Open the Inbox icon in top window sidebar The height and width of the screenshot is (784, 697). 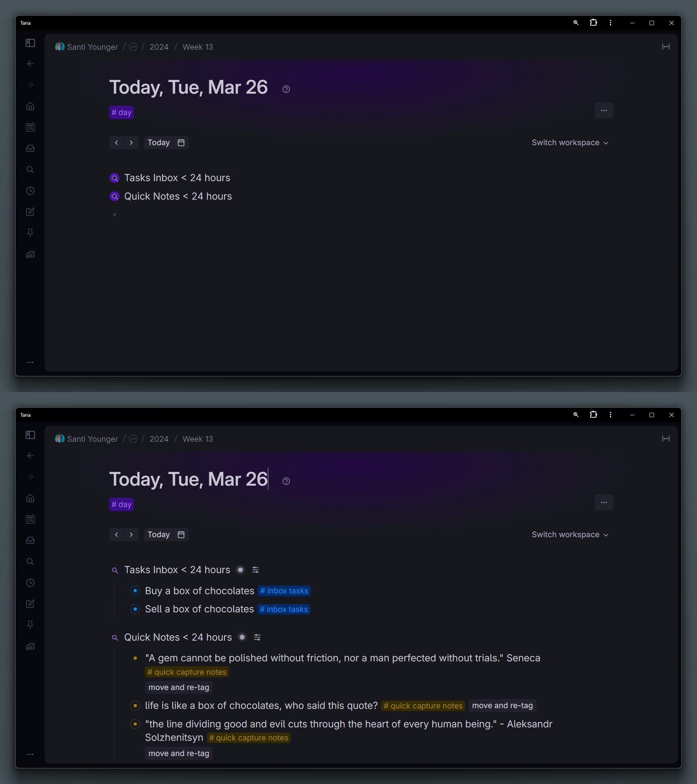point(30,148)
